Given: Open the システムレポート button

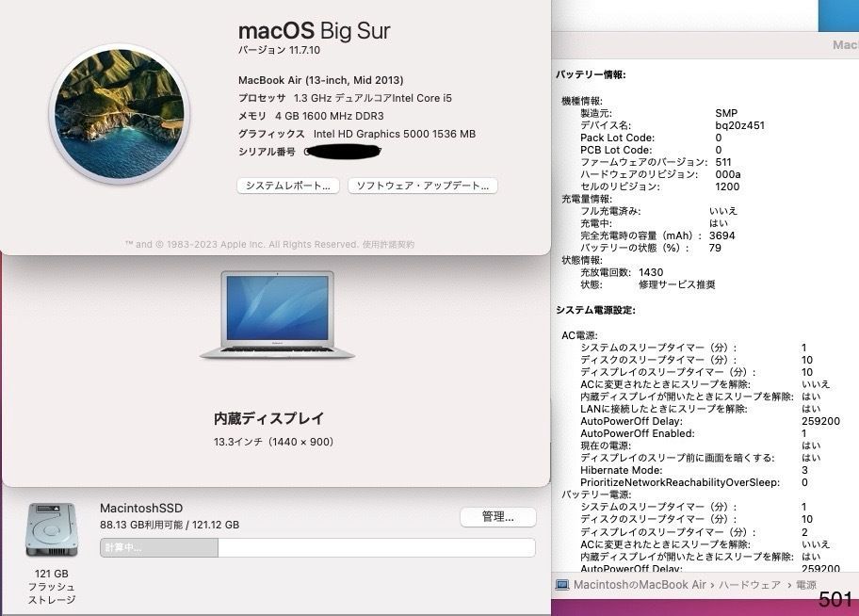Looking at the screenshot, I should click(x=288, y=186).
